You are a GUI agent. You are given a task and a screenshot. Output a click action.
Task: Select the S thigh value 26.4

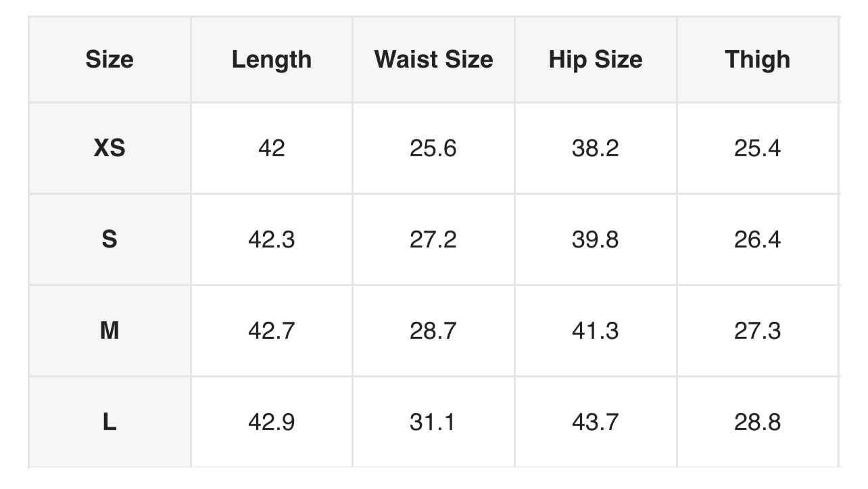point(757,239)
